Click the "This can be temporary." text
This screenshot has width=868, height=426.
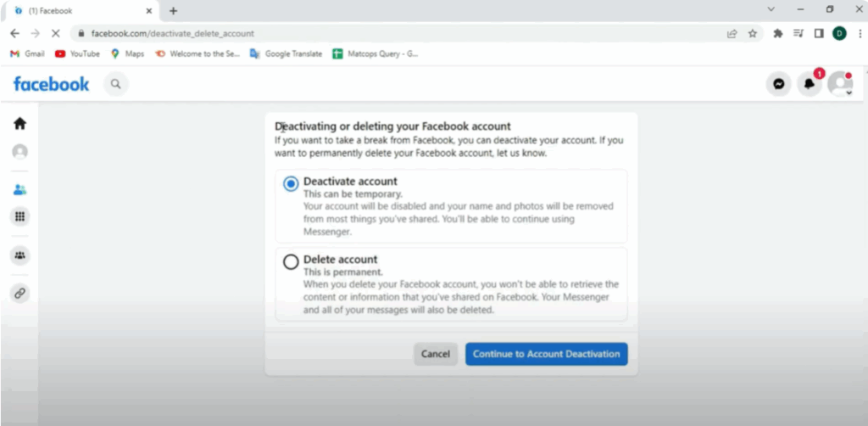[x=353, y=194]
